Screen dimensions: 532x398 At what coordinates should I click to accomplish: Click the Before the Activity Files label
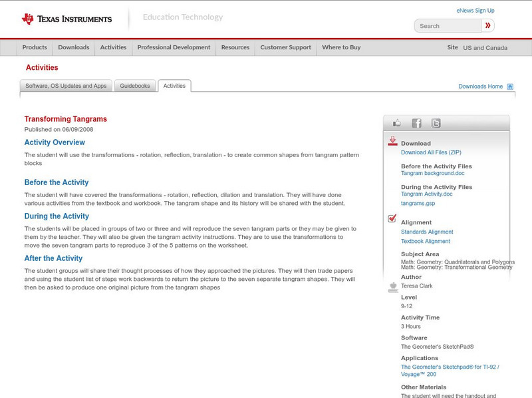[436, 166]
